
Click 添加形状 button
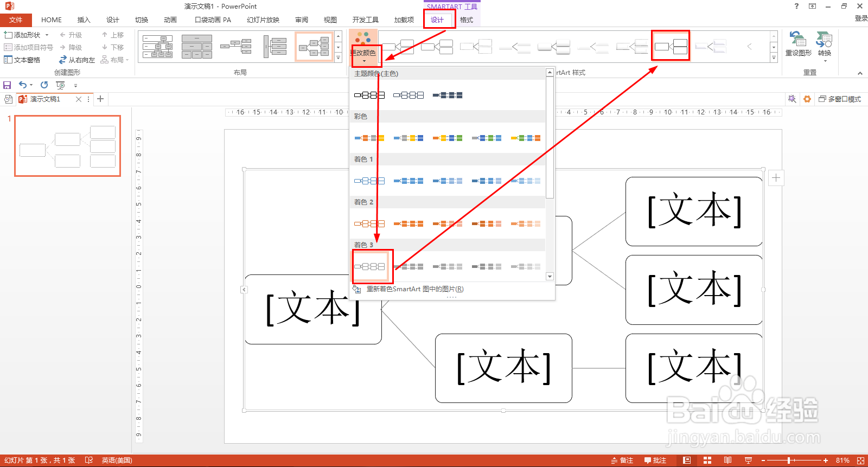click(x=23, y=35)
